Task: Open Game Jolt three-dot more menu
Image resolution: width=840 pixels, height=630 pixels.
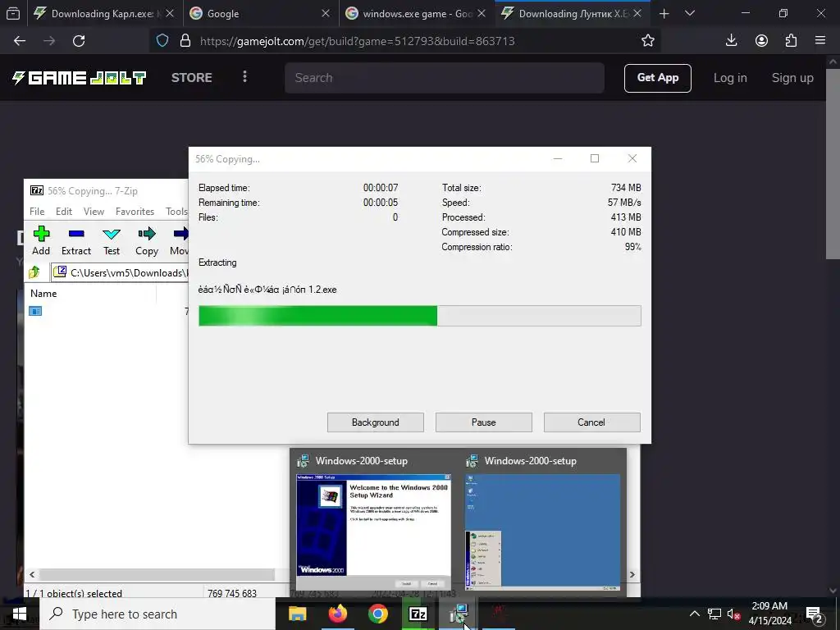Action: point(244,77)
